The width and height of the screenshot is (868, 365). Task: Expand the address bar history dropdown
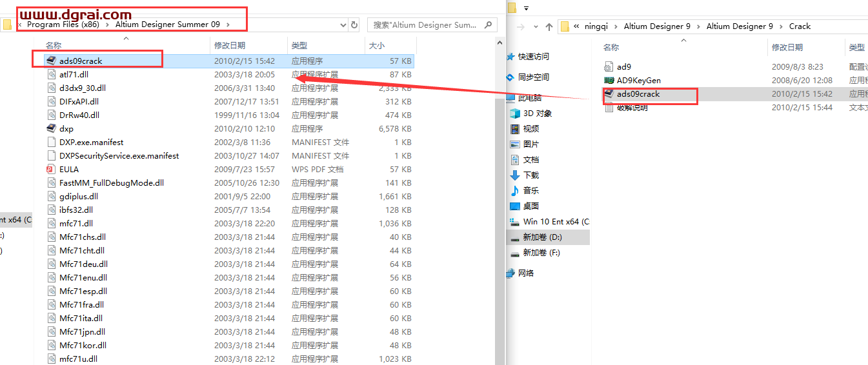(x=343, y=25)
